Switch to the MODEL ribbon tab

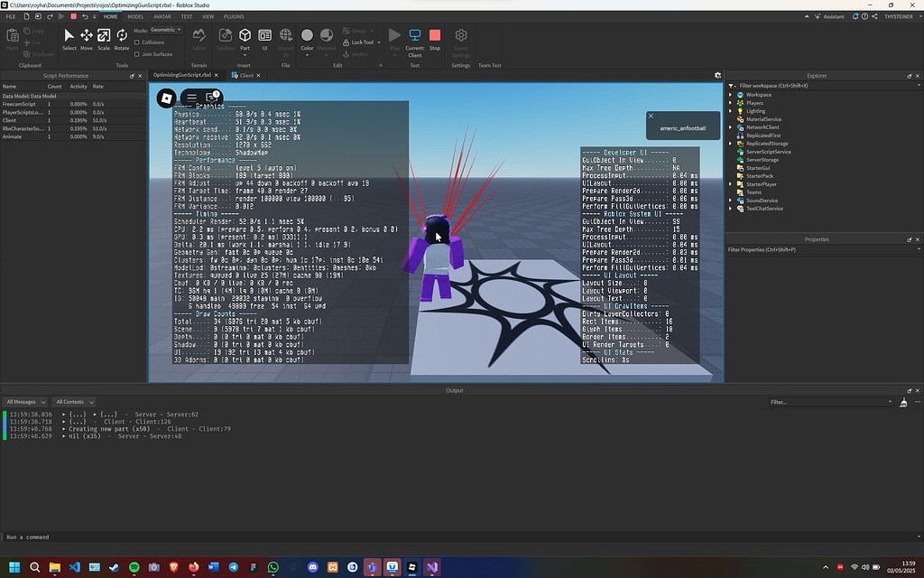pos(135,16)
